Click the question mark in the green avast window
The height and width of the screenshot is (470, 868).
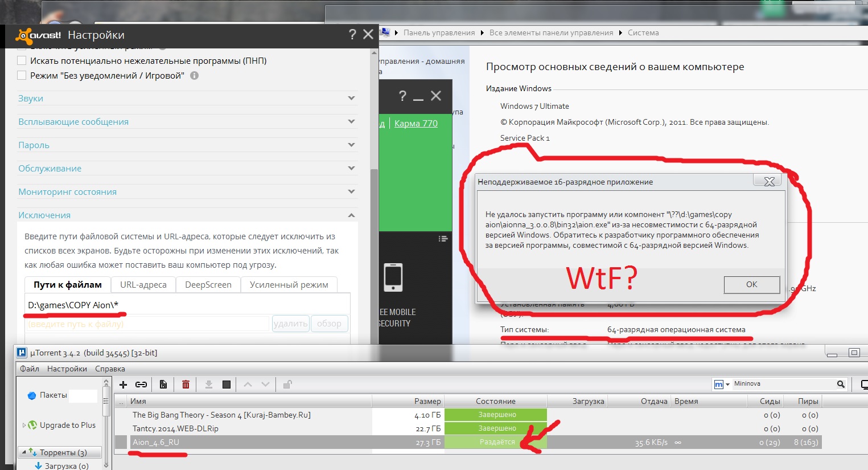tap(402, 96)
